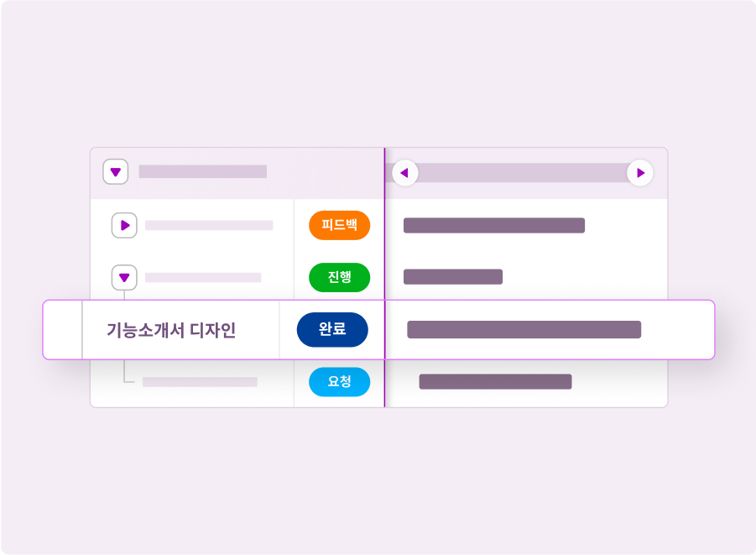This screenshot has width=756, height=555.
Task: Click the orange 피드백 status badge
Action: (x=339, y=225)
